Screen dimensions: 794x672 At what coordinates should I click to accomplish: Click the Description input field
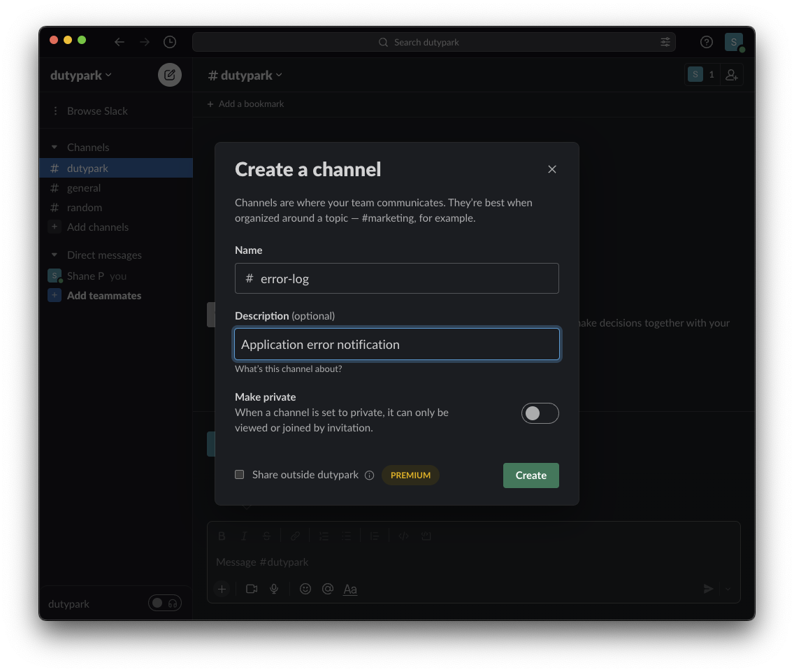click(396, 345)
